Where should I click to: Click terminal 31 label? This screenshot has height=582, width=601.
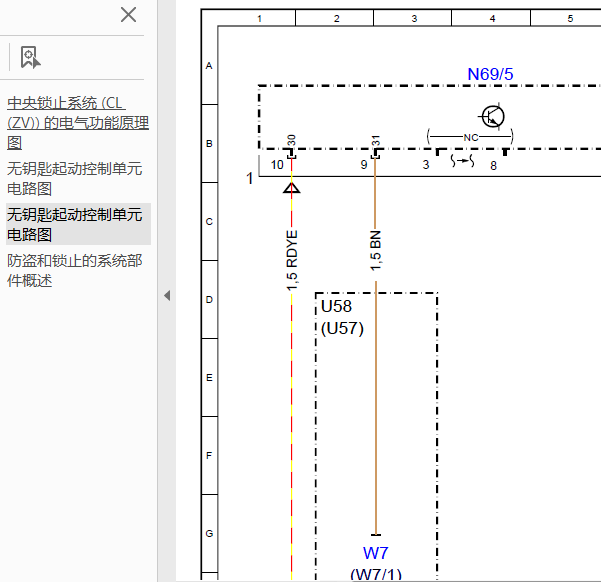[x=376, y=141]
